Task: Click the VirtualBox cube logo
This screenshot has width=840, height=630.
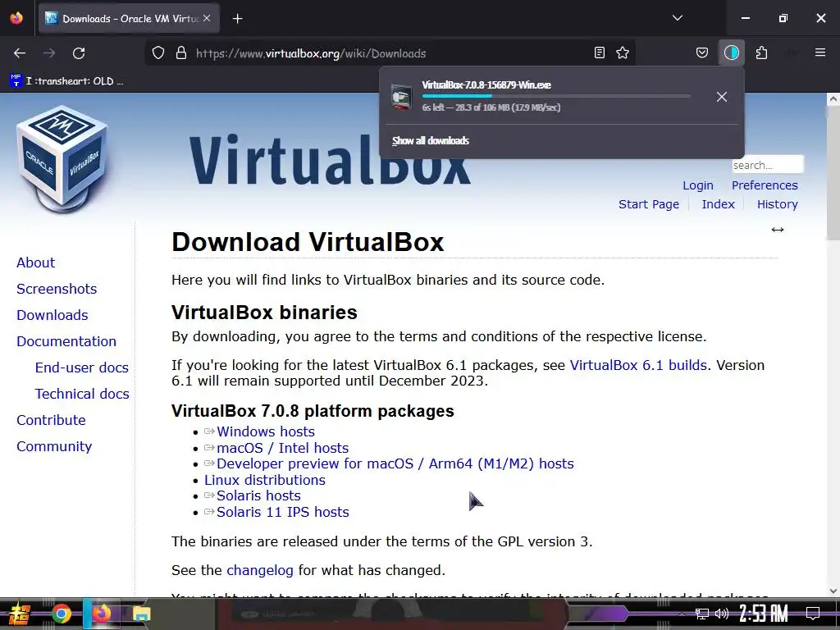Action: [62, 159]
